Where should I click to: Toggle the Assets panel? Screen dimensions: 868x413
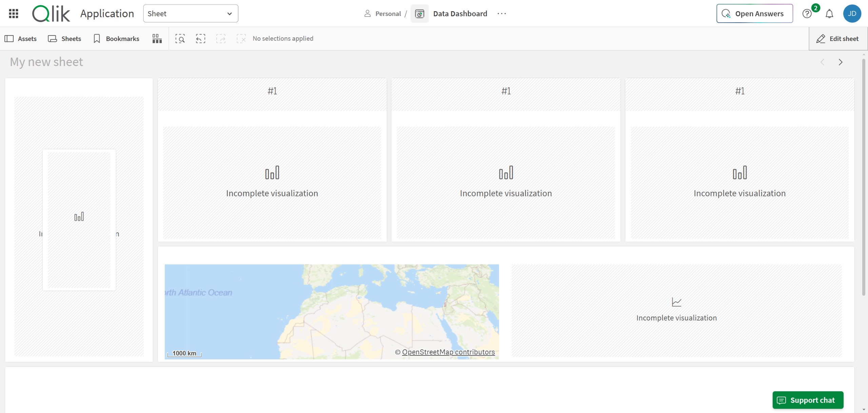point(21,39)
